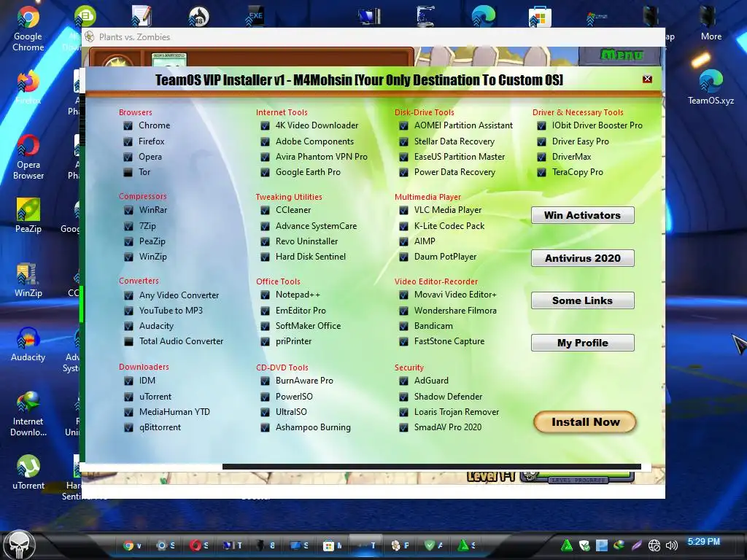
Task: Check the Total Audio Converter checkbox
Action: (128, 341)
